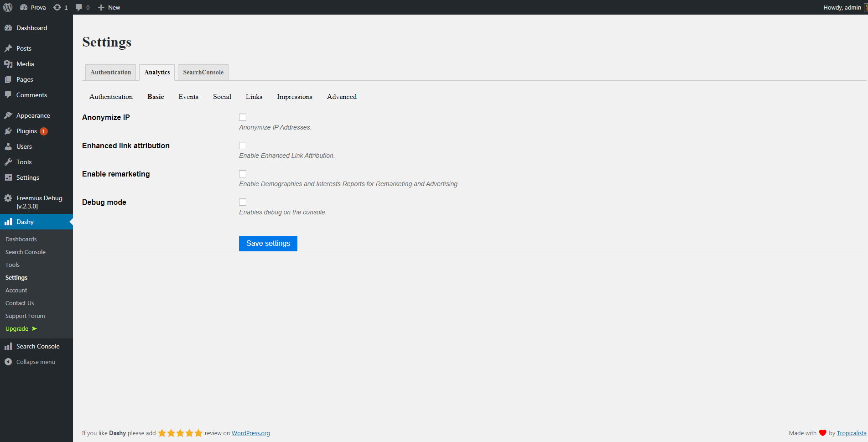Image resolution: width=868 pixels, height=442 pixels.
Task: Open Settings in the Dashy submenu
Action: coord(16,277)
